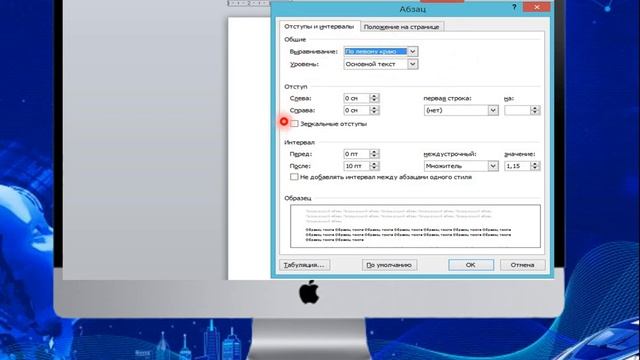The height and width of the screenshot is (360, 640).
Task: Use the spinner arrows of на: field
Action: [x=535, y=110]
